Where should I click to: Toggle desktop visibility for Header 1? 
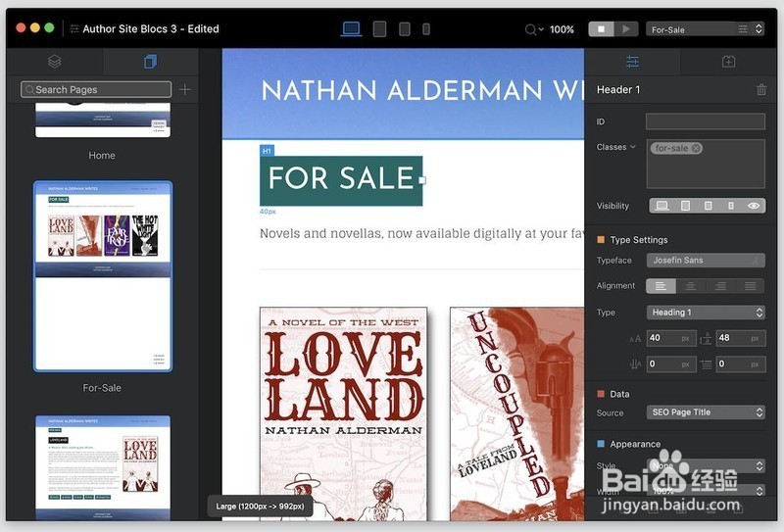pos(661,206)
